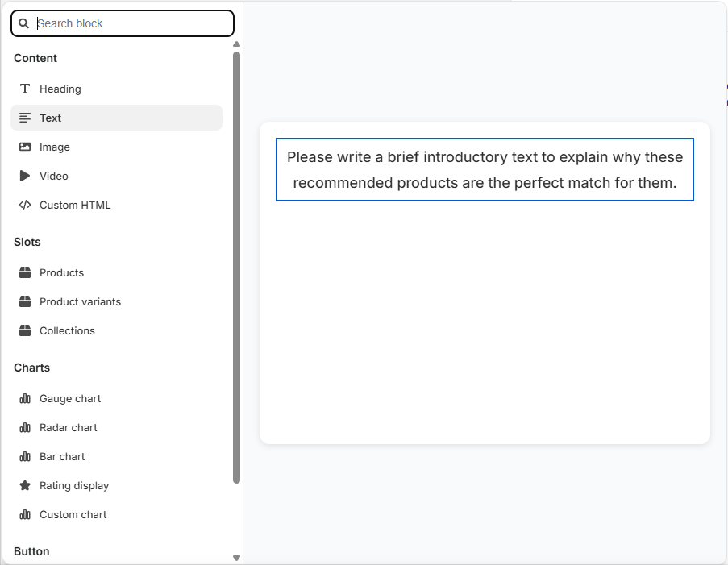This screenshot has height=565, width=728.
Task: Select the Product variants icon
Action: [25, 301]
